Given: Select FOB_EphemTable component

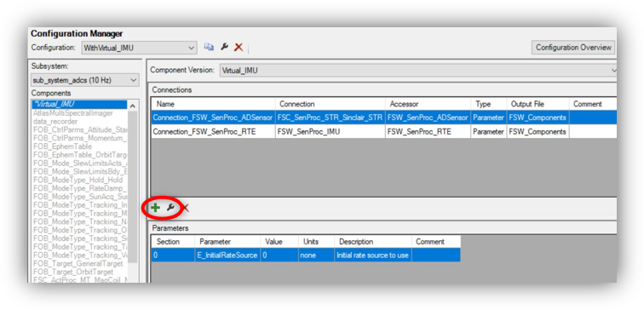Looking at the screenshot, I should coord(62,146).
